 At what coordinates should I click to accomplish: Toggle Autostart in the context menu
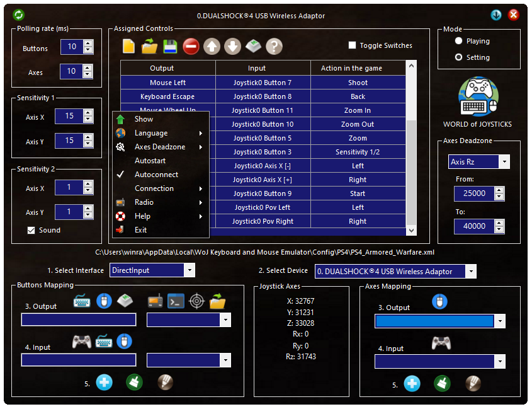pyautogui.click(x=161, y=161)
